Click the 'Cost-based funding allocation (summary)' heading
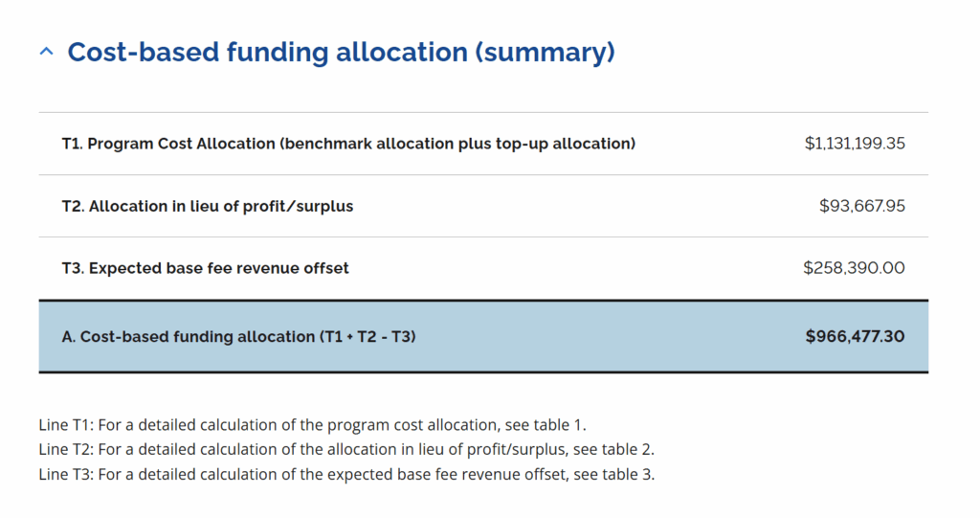The width and height of the screenshot is (980, 518). pyautogui.click(x=341, y=52)
